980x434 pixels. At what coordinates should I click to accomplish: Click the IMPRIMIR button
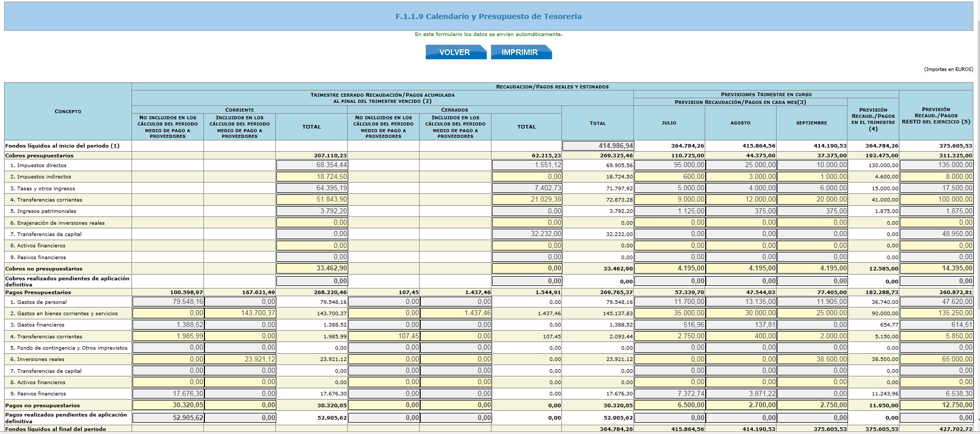coord(521,52)
